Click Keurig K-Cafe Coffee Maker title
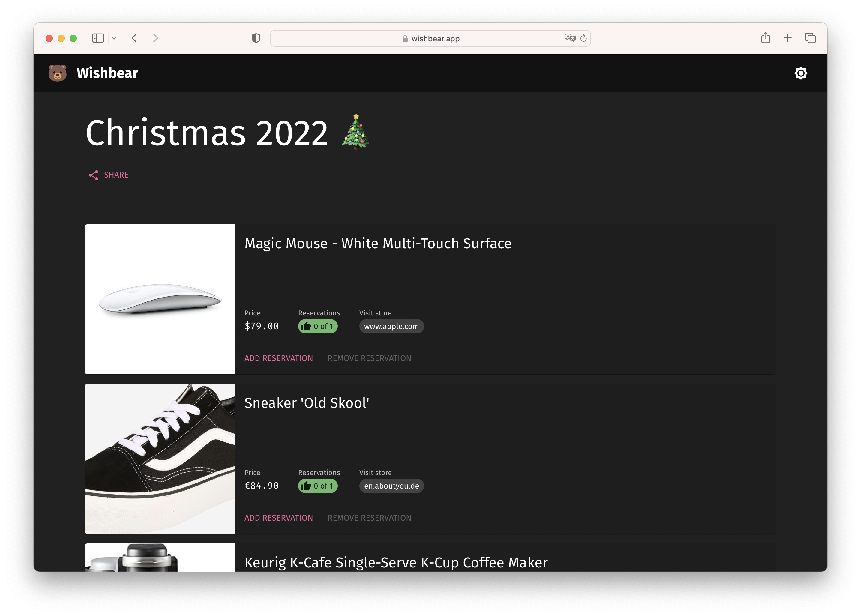This screenshot has height=616, width=861. (x=396, y=562)
